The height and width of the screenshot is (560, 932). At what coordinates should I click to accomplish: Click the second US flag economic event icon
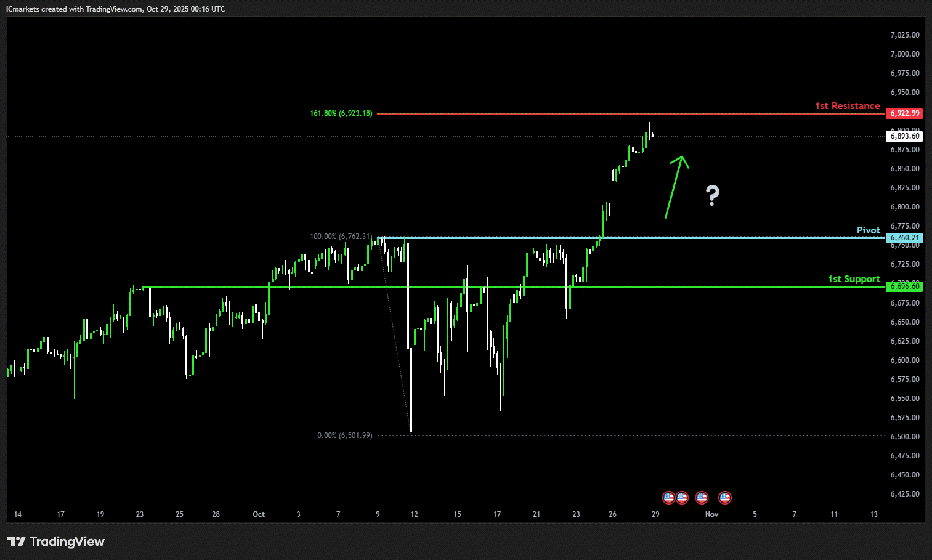pos(682,497)
